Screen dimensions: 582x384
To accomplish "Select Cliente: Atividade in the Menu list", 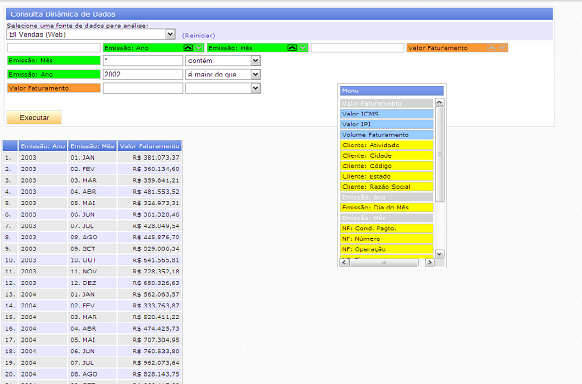I will coord(386,145).
